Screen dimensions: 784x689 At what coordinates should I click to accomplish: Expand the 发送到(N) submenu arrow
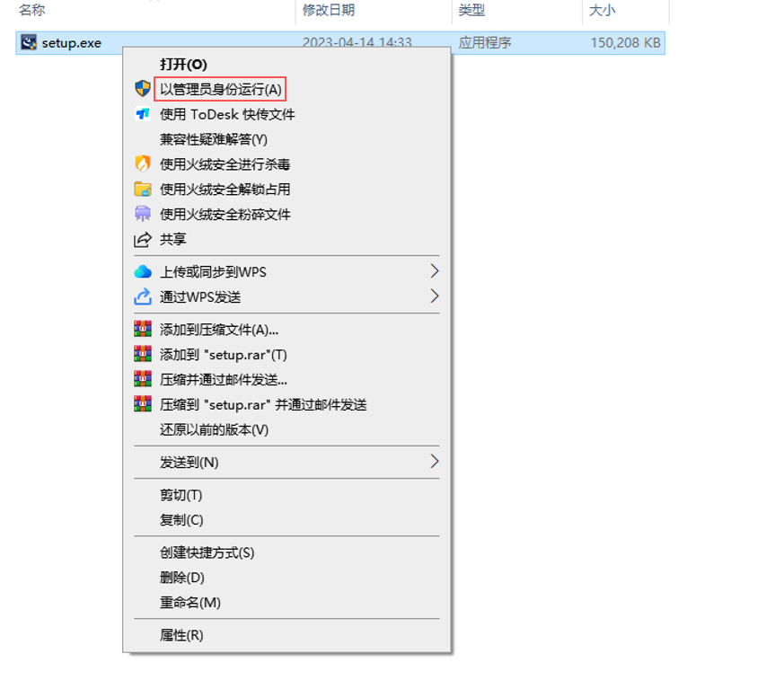[x=434, y=462]
